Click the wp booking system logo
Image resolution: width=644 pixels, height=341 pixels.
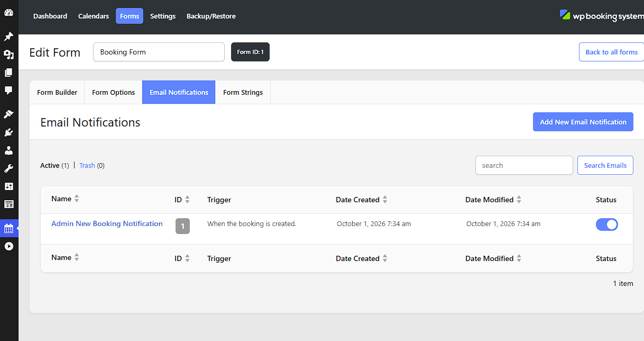point(602,16)
